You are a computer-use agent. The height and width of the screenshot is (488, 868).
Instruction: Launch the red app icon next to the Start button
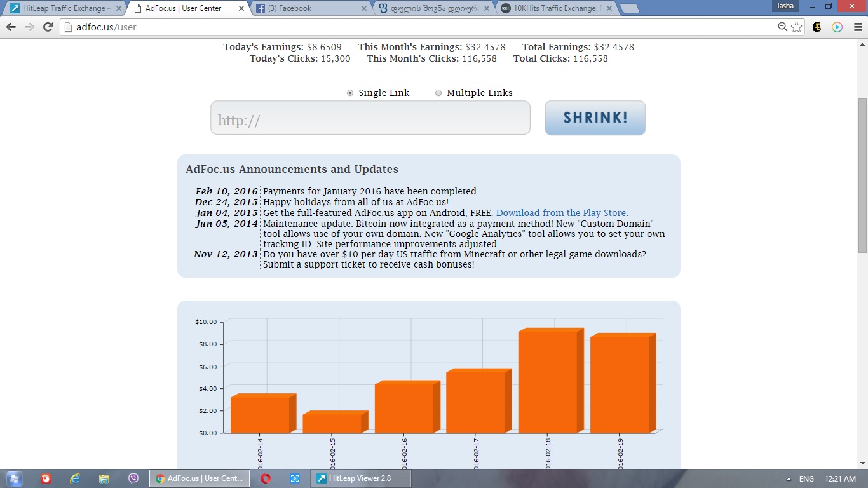pyautogui.click(x=46, y=478)
